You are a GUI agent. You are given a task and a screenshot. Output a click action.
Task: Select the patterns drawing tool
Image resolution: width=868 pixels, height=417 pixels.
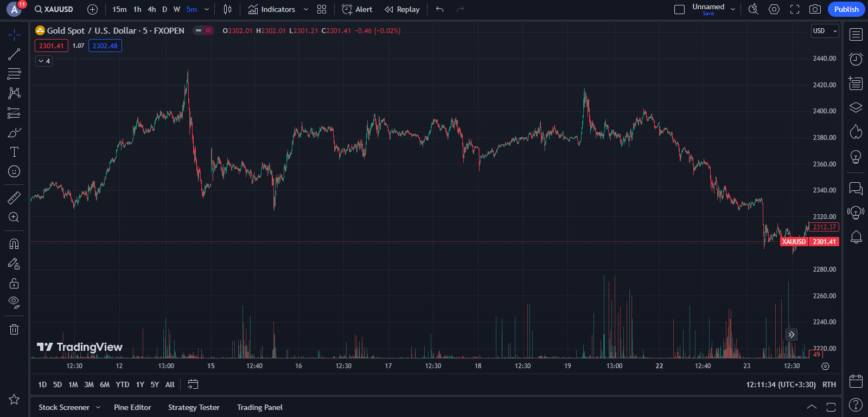coord(14,93)
